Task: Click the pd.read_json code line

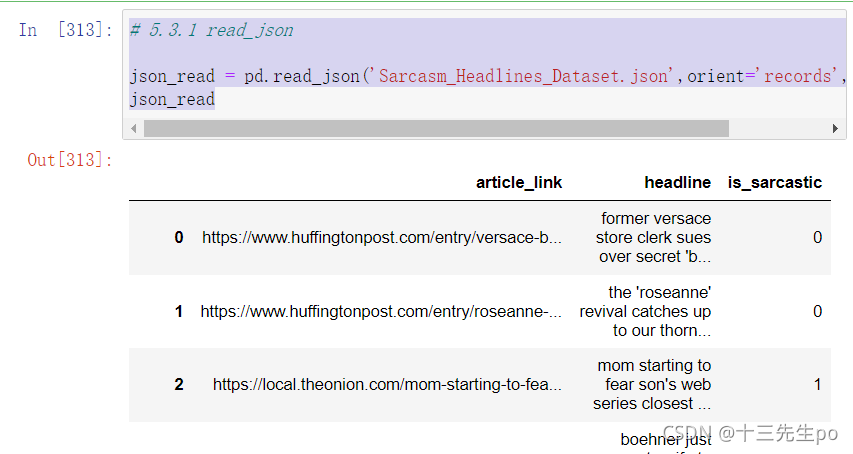Action: [488, 76]
